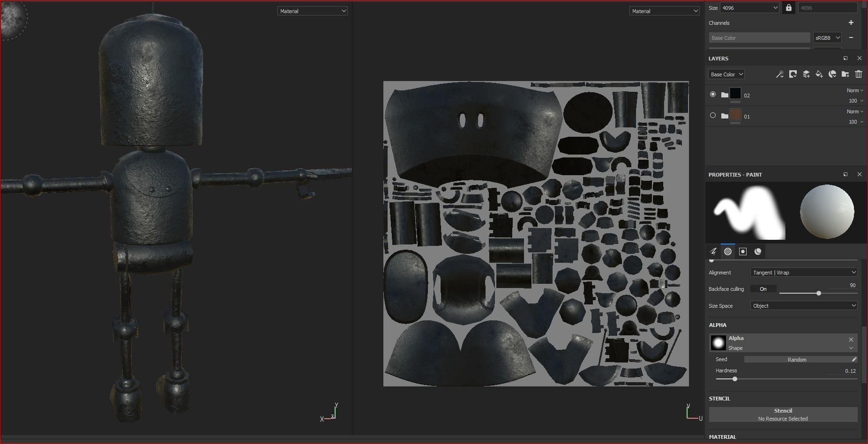Undock the Properties - Paint panel
Screen dimensions: 868x444
point(846,174)
